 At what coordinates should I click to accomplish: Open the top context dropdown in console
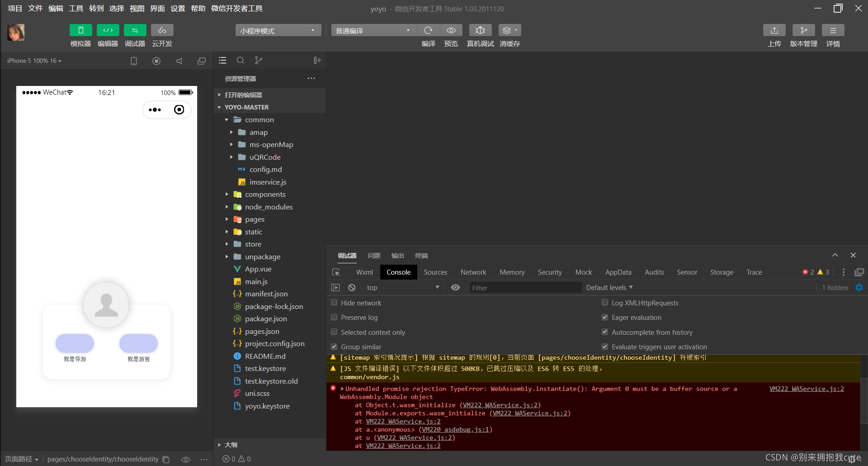(x=402, y=288)
